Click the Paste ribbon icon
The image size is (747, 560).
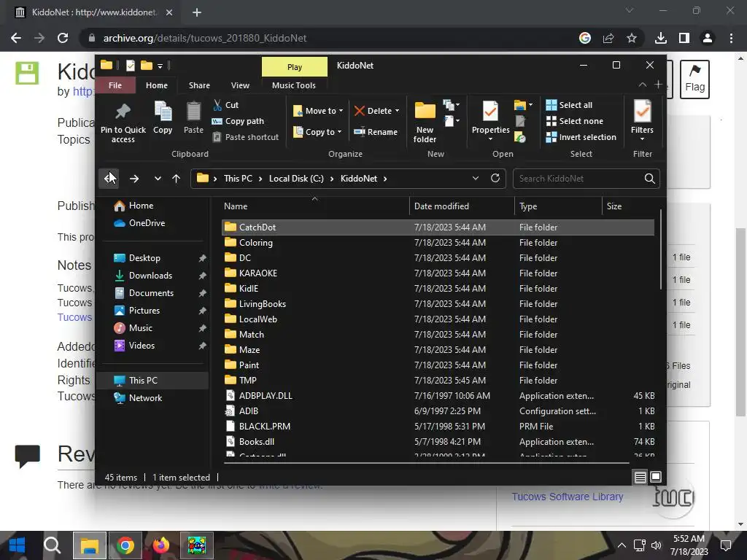click(x=193, y=112)
